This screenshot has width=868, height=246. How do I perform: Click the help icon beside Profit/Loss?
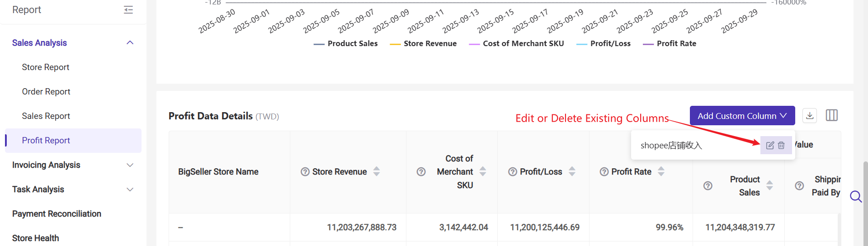[513, 172]
